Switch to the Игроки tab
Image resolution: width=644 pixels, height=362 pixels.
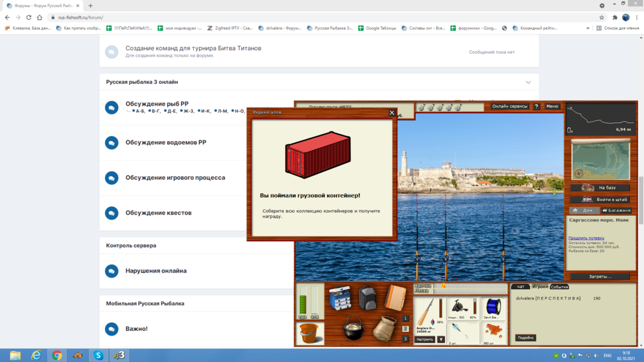click(540, 287)
